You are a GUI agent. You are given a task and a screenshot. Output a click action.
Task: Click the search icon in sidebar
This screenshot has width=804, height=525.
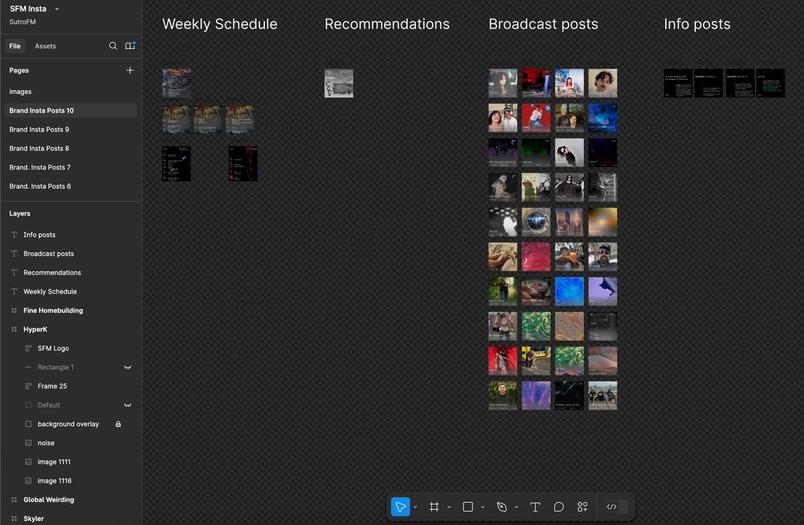coord(113,46)
